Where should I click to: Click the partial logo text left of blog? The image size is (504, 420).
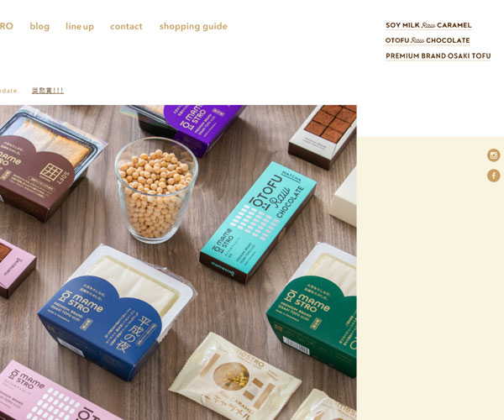[x=7, y=26]
